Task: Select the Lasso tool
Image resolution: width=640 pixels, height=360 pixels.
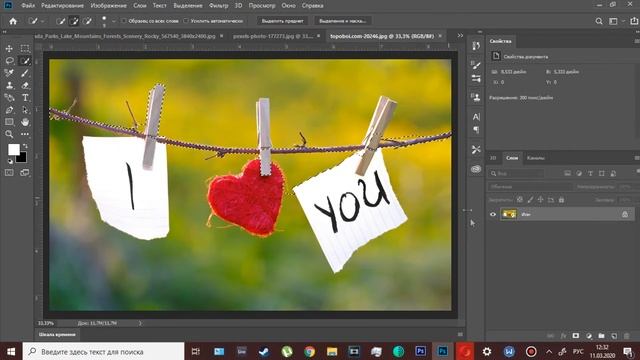Action: click(9, 61)
